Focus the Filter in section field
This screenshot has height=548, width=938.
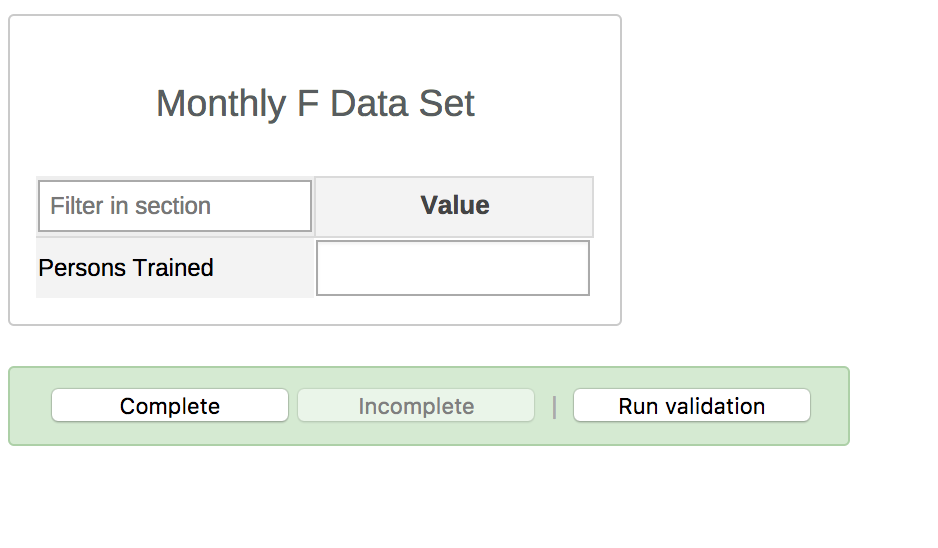[x=175, y=206]
